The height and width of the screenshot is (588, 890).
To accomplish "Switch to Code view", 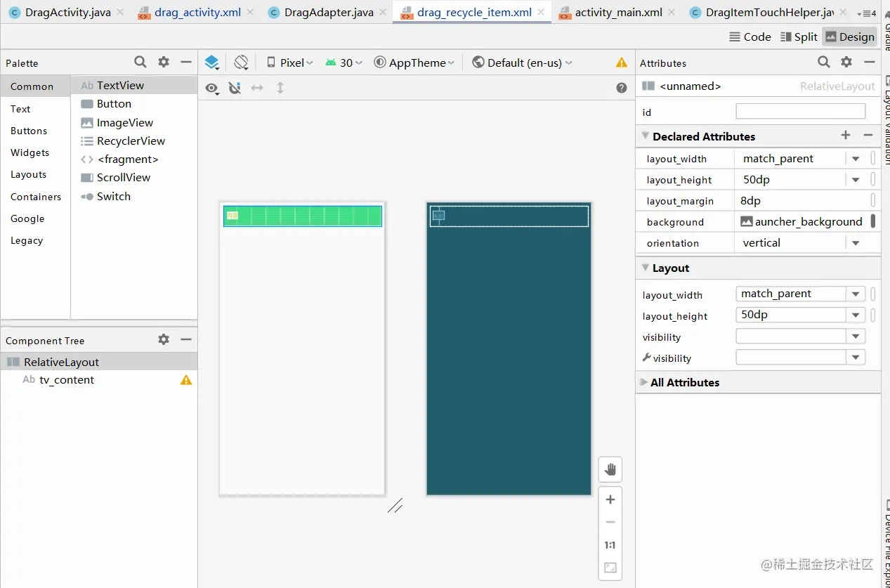I will [x=750, y=37].
